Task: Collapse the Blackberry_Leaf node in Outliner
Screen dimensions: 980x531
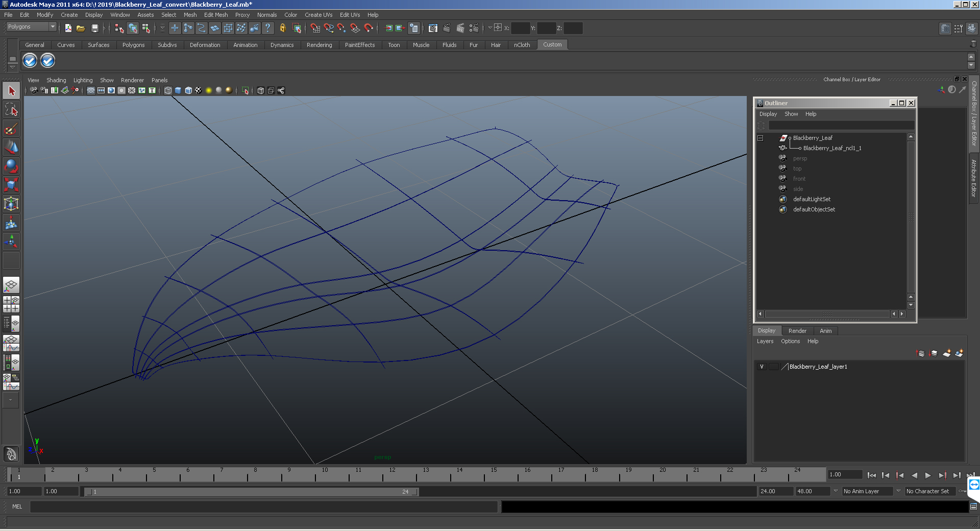Action: click(760, 138)
